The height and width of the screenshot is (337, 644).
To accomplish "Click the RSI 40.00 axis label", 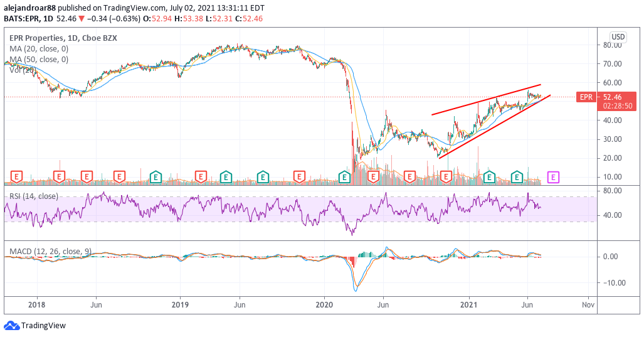I will pos(612,215).
